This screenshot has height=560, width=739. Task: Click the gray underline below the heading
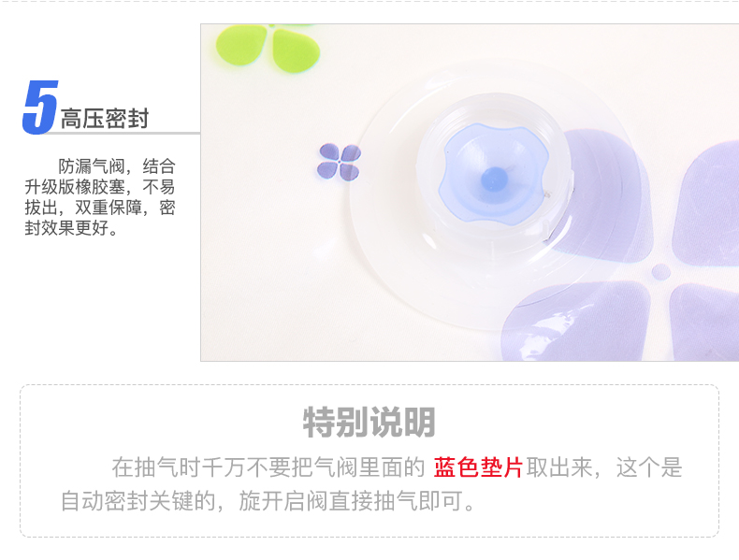[123, 134]
